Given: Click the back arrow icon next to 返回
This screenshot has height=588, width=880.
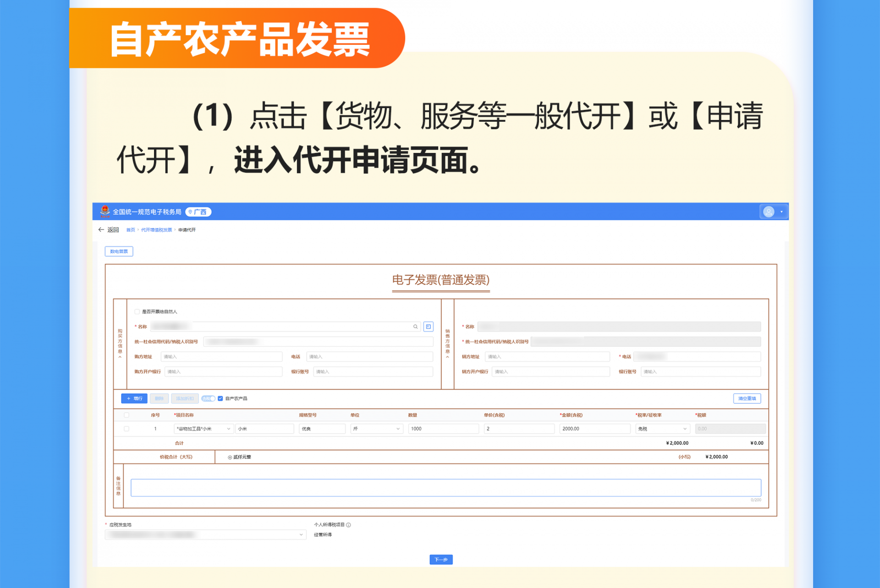Looking at the screenshot, I should (101, 230).
